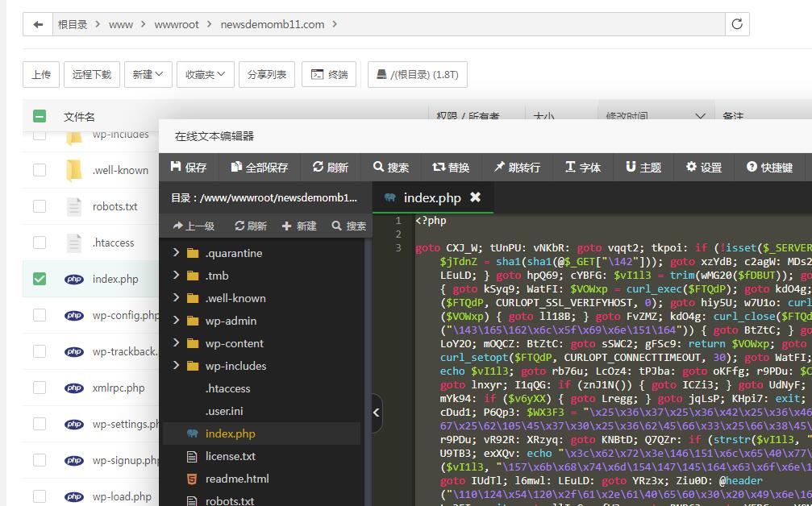Click the xmlrpc.php php file icon
The height and width of the screenshot is (506, 812).
click(74, 388)
